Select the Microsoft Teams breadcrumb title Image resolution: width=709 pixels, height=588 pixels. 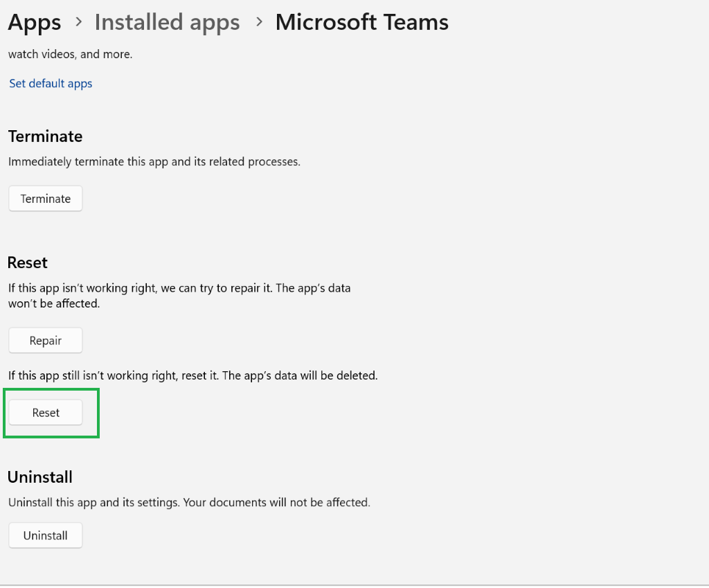pyautogui.click(x=361, y=22)
